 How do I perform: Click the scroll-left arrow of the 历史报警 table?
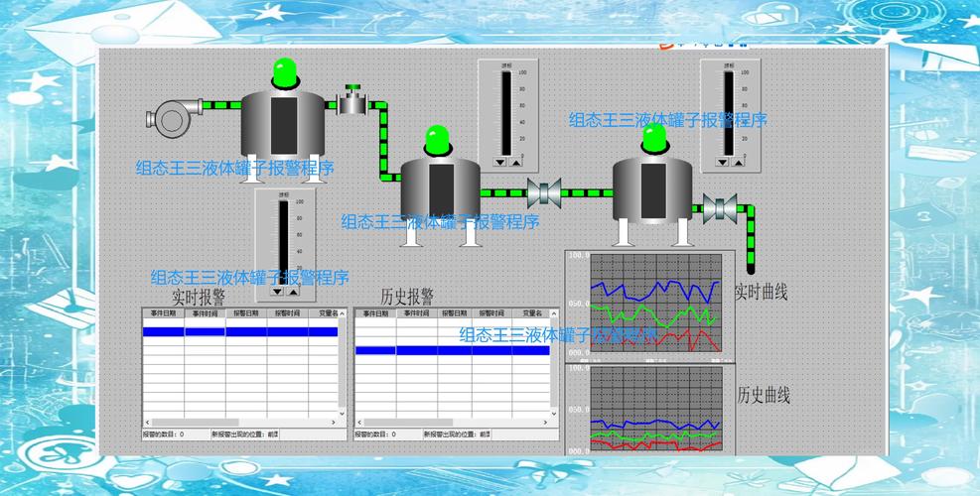360,423
